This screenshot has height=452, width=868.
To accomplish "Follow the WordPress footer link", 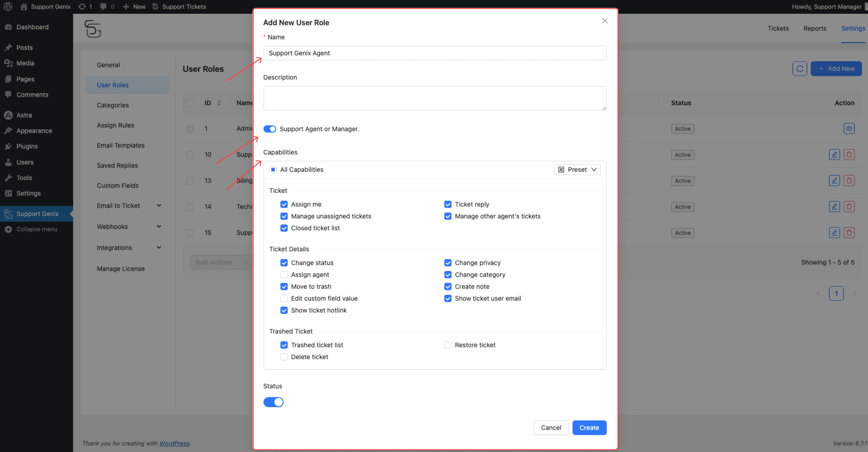I will tap(174, 443).
